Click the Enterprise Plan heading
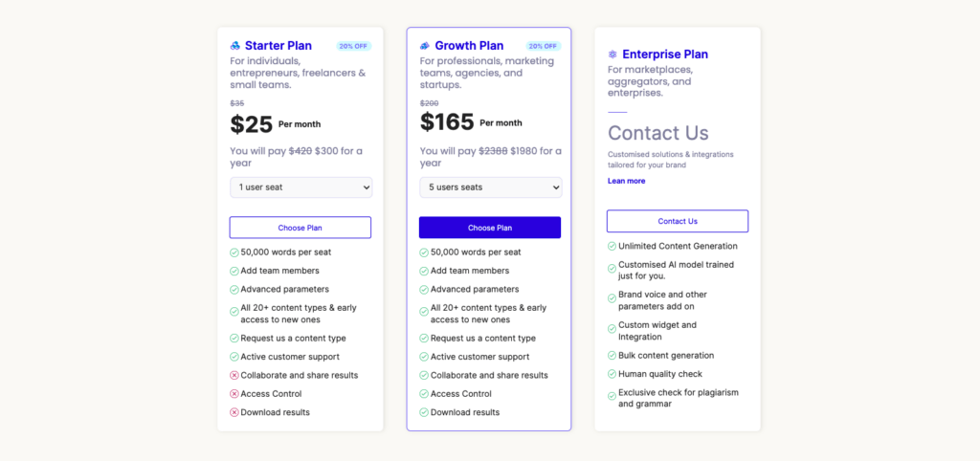This screenshot has height=461, width=980. (665, 55)
